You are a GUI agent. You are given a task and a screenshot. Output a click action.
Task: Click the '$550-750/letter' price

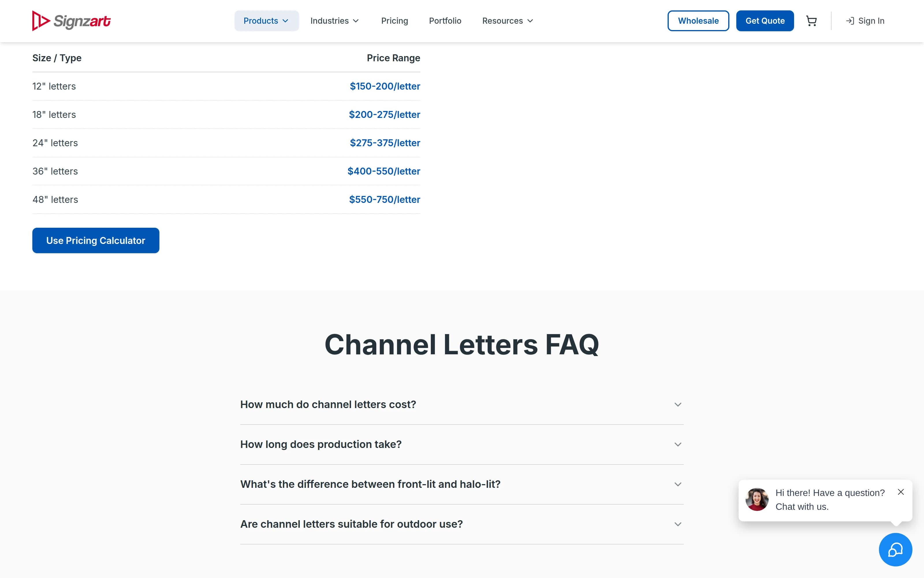385,199
